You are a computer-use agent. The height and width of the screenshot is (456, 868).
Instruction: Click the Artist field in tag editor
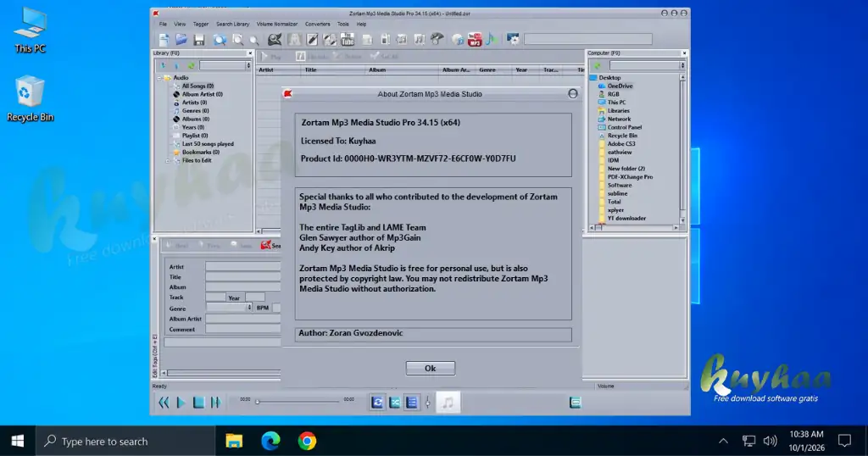click(243, 266)
